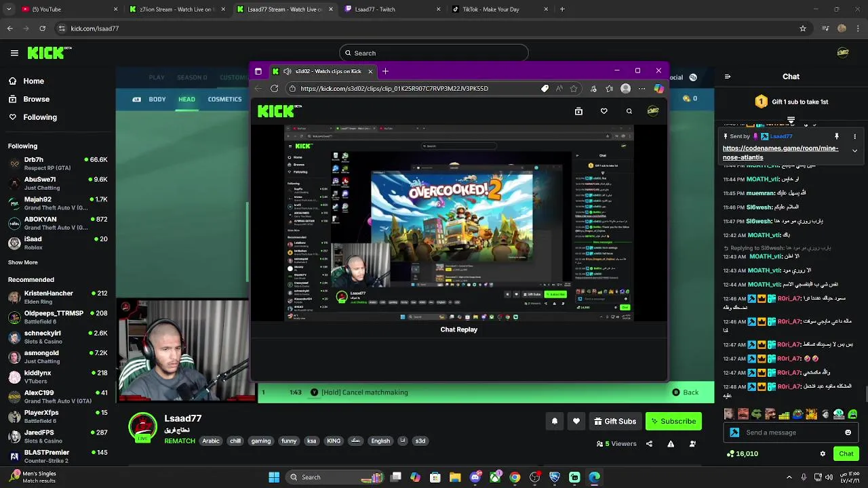This screenshot has width=868, height=488.
Task: Share the stream via share icon
Action: click(x=649, y=444)
